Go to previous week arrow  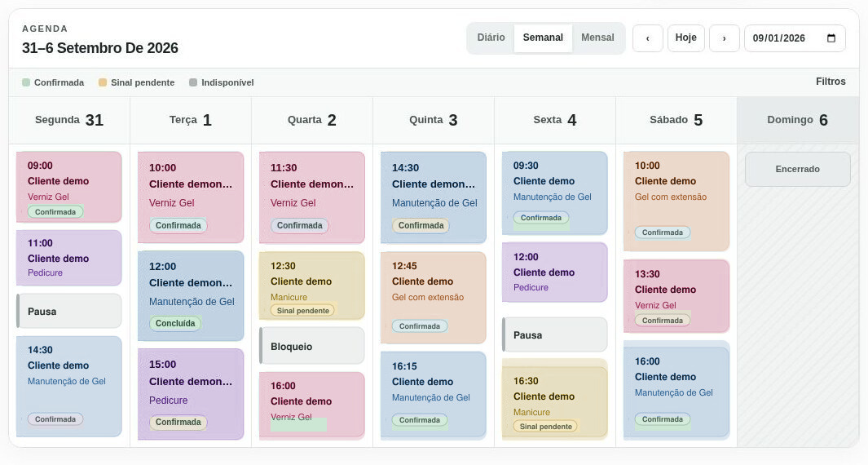(648, 38)
